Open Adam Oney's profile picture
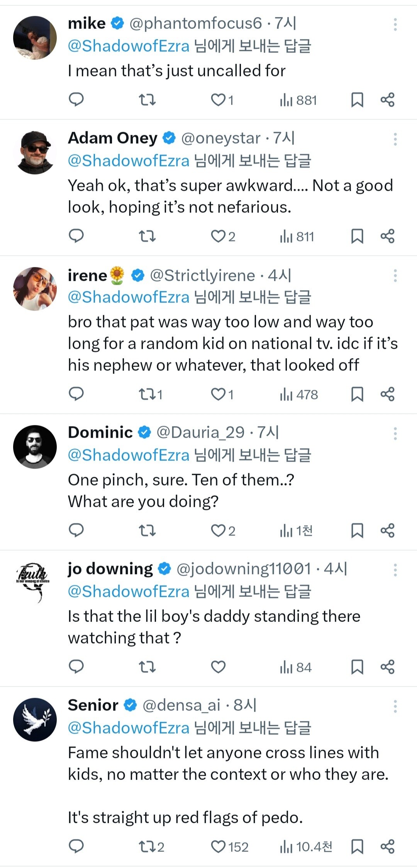Viewport: 417px width, 868px height. click(x=35, y=152)
